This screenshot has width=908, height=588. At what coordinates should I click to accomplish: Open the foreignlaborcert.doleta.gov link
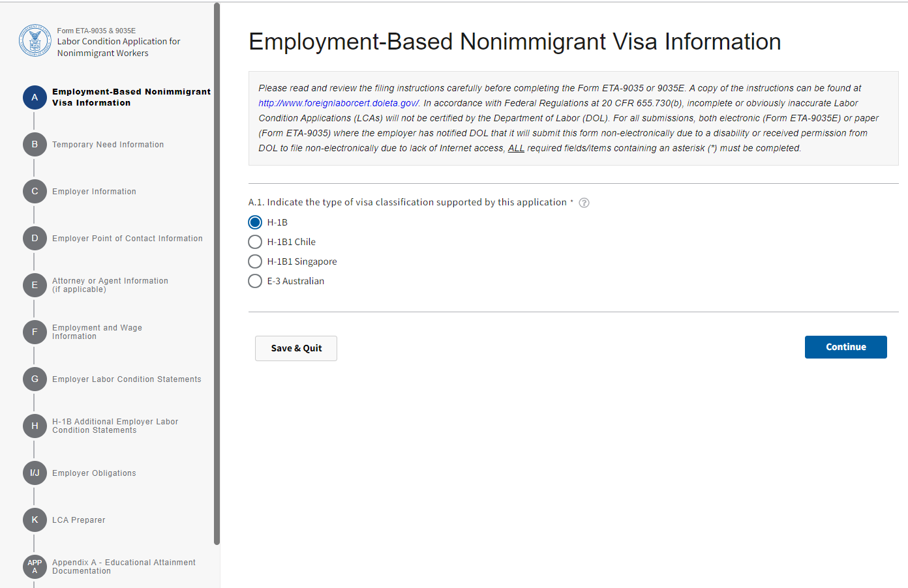[x=339, y=103]
